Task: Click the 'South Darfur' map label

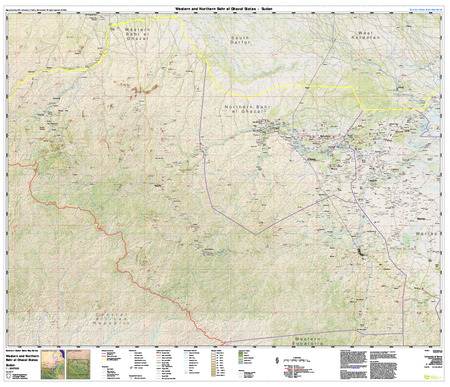Action: [x=240, y=40]
